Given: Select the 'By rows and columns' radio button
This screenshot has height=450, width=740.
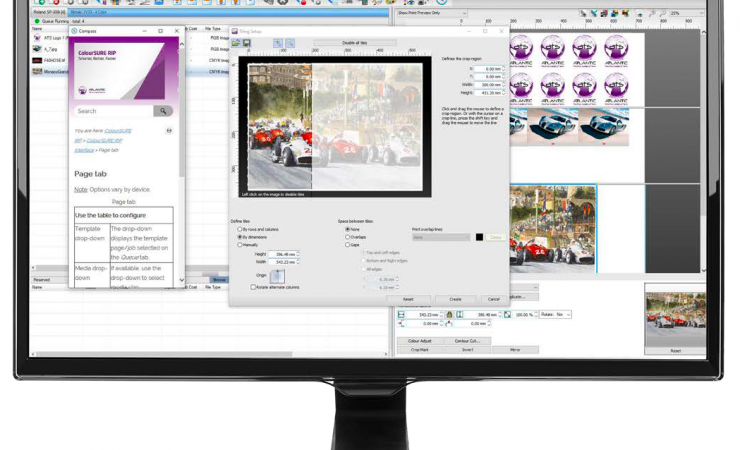Looking at the screenshot, I should pyautogui.click(x=240, y=230).
